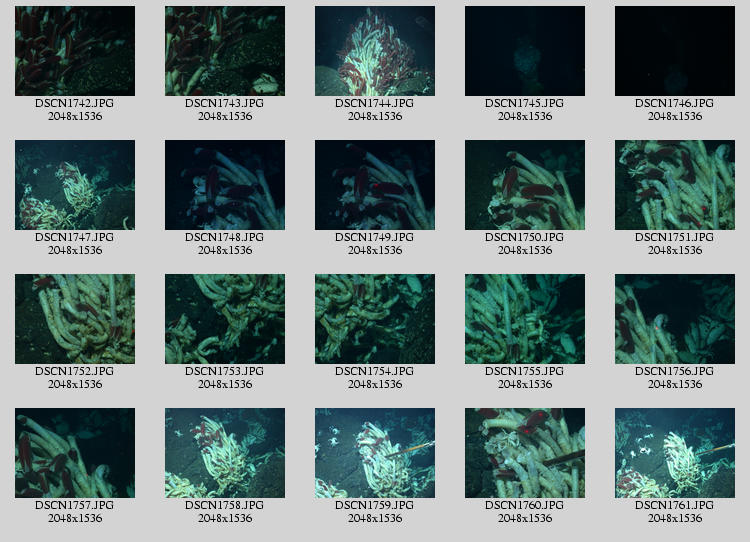This screenshot has height=542, width=750.
Task: Click the DSCN1760.JPG filename label
Action: [525, 505]
